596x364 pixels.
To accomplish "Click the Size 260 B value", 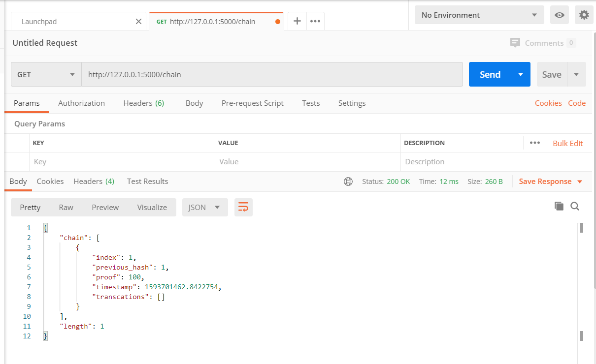I will [494, 182].
